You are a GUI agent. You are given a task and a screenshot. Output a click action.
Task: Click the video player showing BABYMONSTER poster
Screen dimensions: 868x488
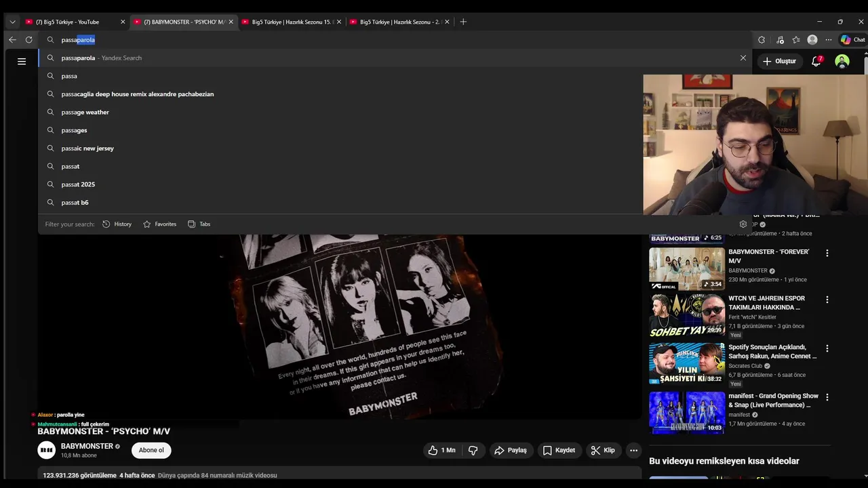pyautogui.click(x=340, y=325)
